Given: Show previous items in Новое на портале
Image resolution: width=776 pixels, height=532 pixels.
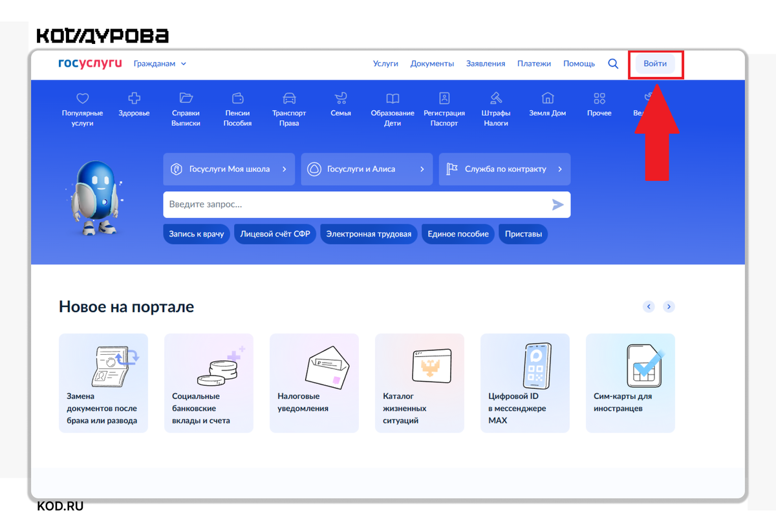Looking at the screenshot, I should [649, 306].
